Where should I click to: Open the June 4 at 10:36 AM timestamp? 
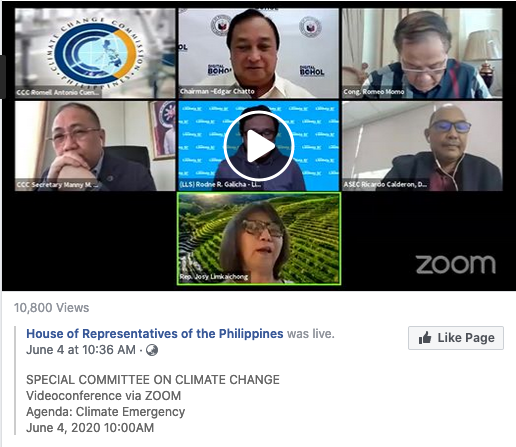pos(81,350)
